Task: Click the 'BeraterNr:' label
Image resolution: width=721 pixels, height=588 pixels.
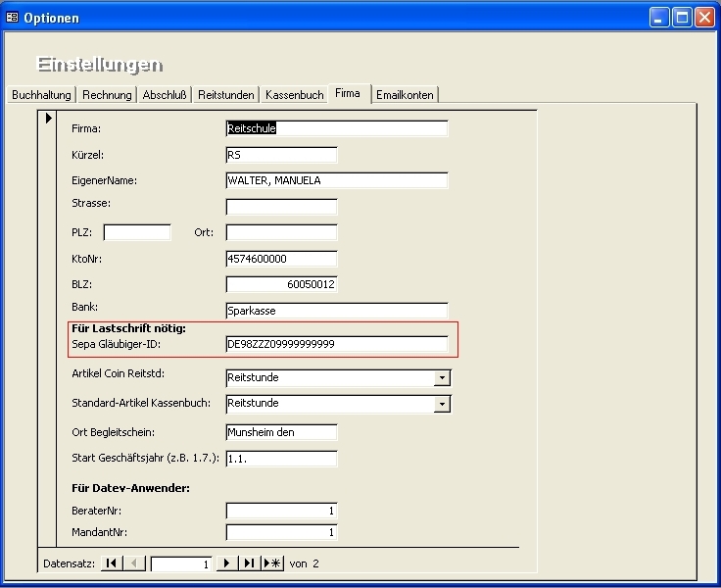Action: [97, 511]
